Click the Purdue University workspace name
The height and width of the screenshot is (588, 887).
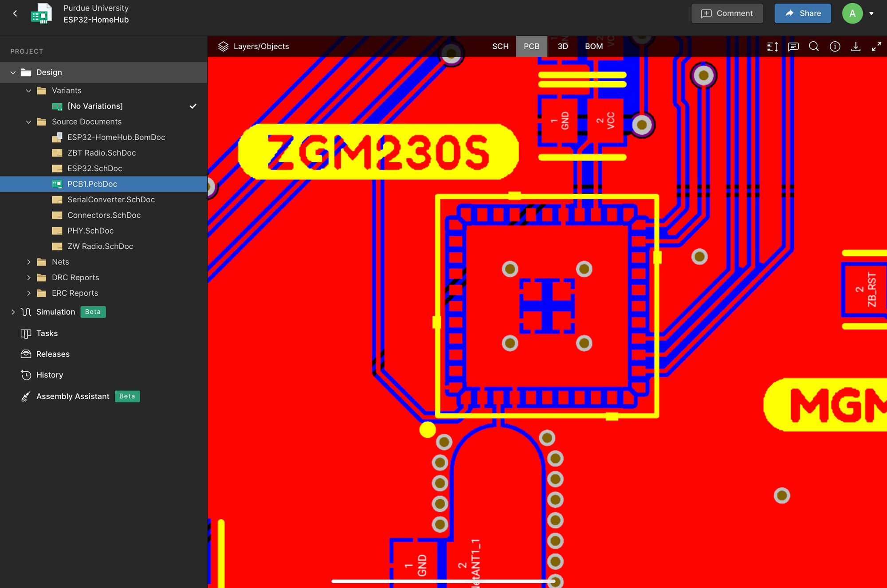tap(96, 8)
